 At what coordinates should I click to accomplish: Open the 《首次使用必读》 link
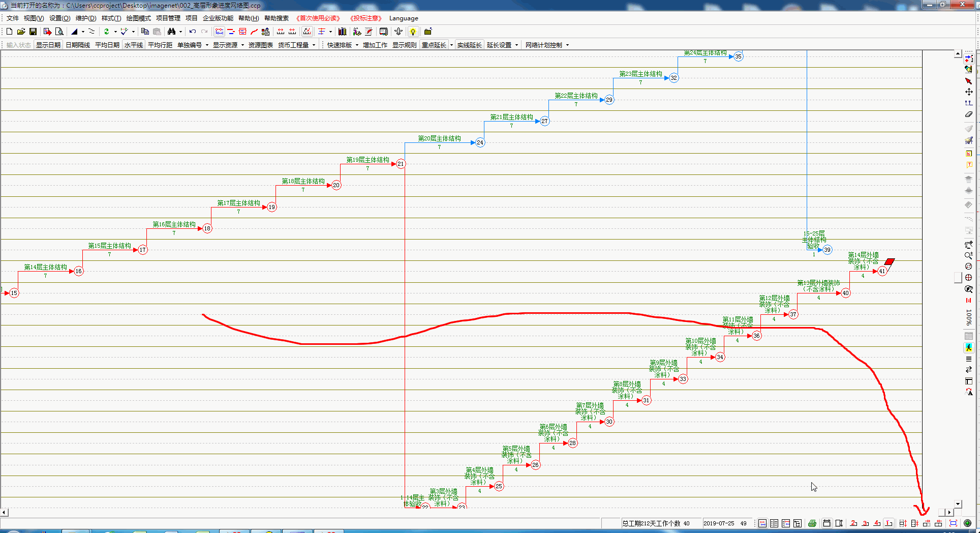[318, 18]
